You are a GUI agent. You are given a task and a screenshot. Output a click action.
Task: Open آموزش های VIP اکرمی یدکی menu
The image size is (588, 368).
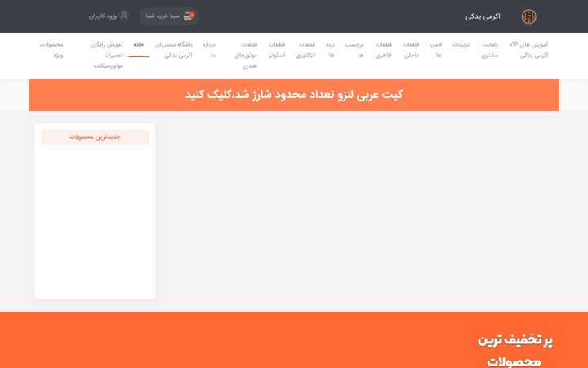click(x=528, y=50)
